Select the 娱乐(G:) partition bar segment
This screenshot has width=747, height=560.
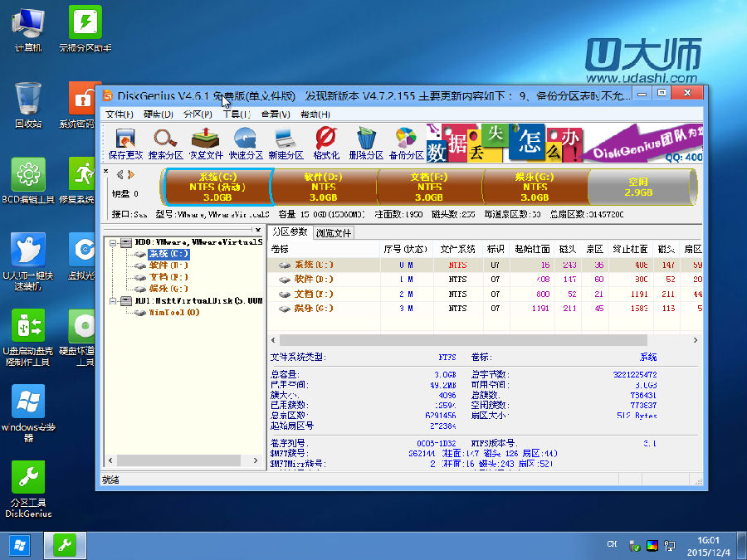(x=535, y=187)
